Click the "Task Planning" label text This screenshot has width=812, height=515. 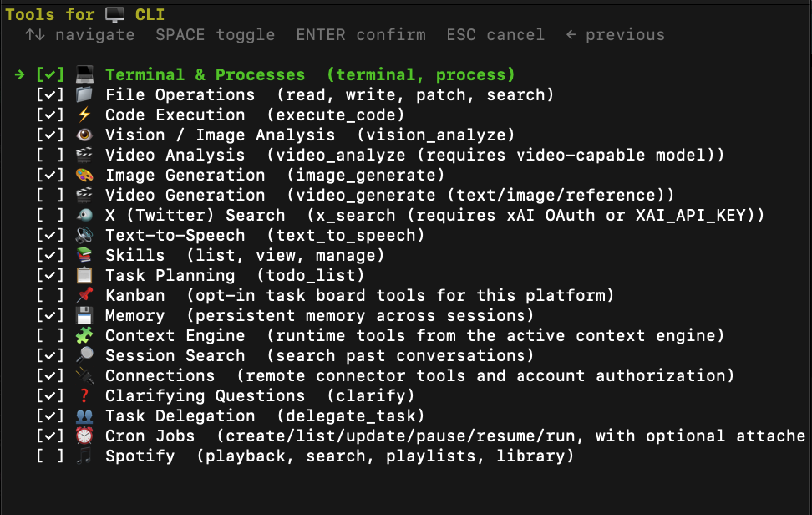click(170, 275)
